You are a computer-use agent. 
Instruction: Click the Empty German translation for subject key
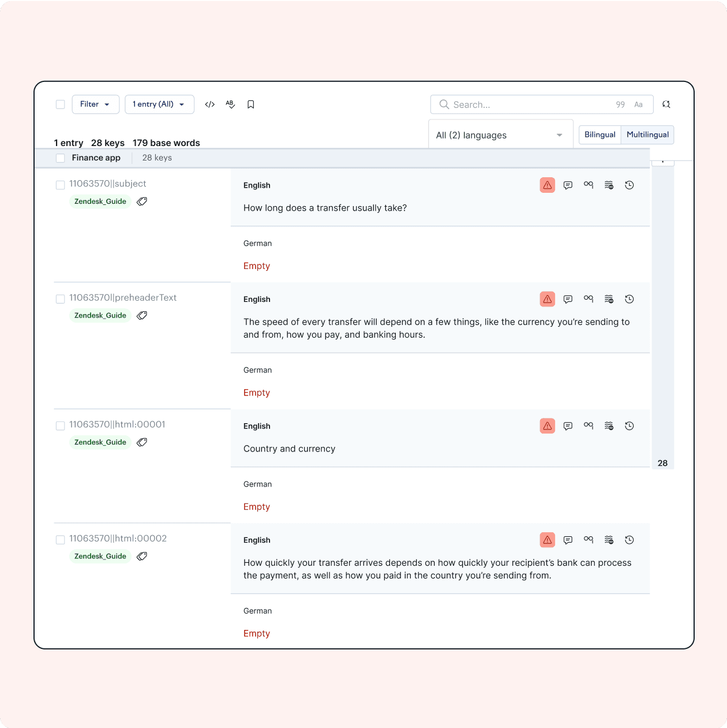257,266
